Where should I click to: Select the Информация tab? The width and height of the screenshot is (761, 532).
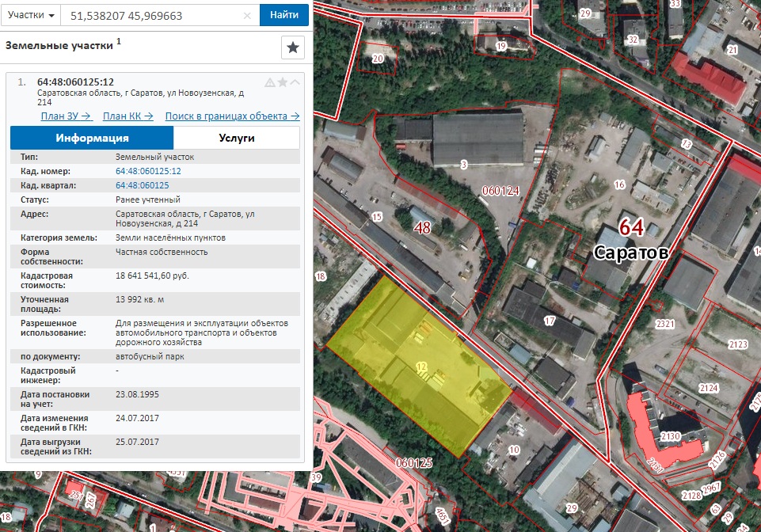click(x=92, y=138)
